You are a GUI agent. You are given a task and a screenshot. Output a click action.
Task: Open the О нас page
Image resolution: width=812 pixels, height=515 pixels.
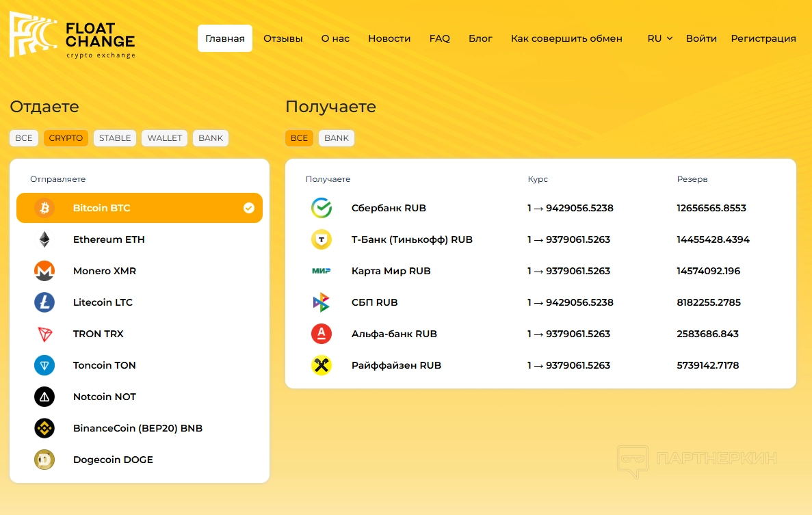pyautogui.click(x=335, y=38)
